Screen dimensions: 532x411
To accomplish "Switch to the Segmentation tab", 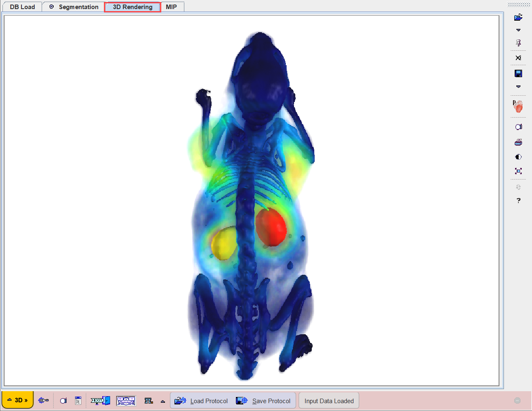I will pos(74,7).
